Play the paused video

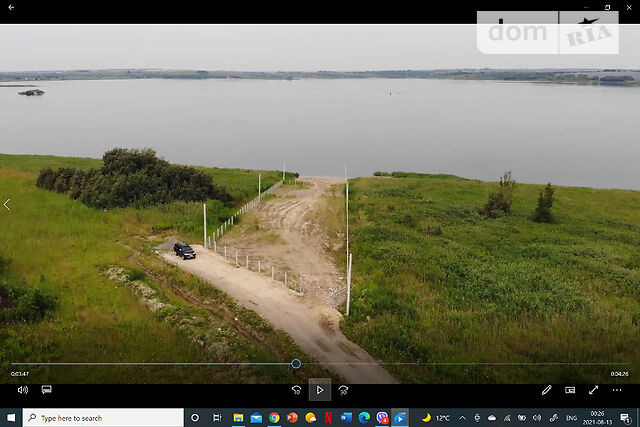click(x=320, y=390)
